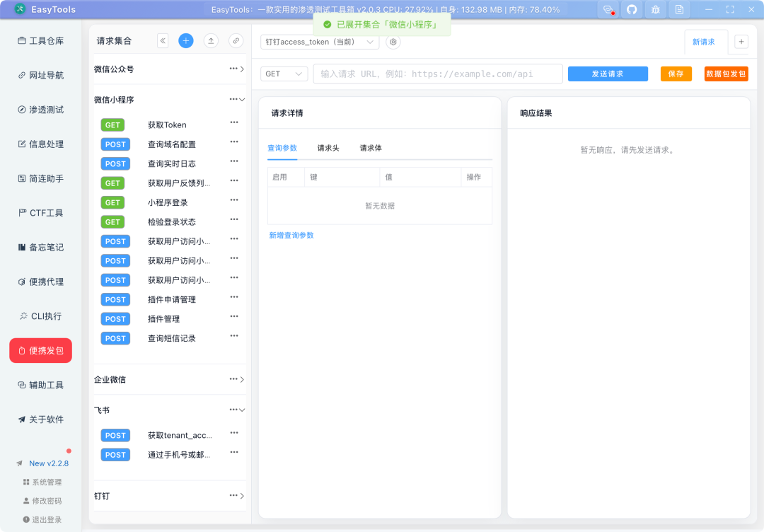
Task: Click the bug report icon
Action: [x=655, y=10]
